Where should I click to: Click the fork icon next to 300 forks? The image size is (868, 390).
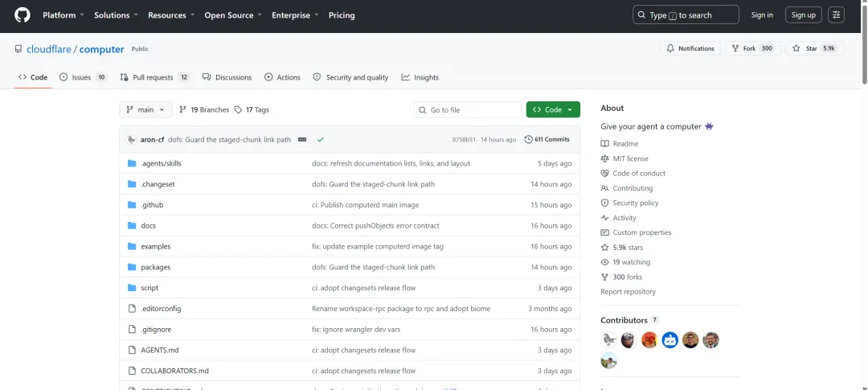click(604, 277)
